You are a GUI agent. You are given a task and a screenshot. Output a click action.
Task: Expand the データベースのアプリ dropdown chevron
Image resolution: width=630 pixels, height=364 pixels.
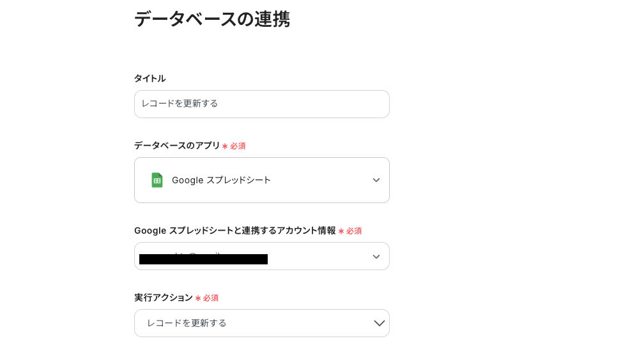tap(376, 180)
